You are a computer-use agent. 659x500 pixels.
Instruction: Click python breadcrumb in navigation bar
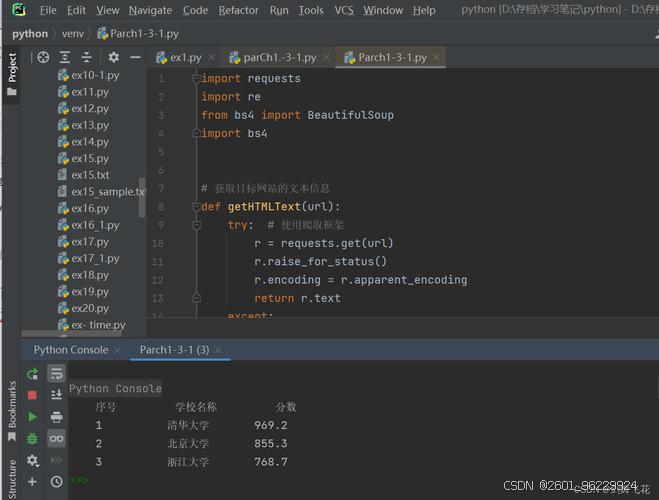[30, 34]
